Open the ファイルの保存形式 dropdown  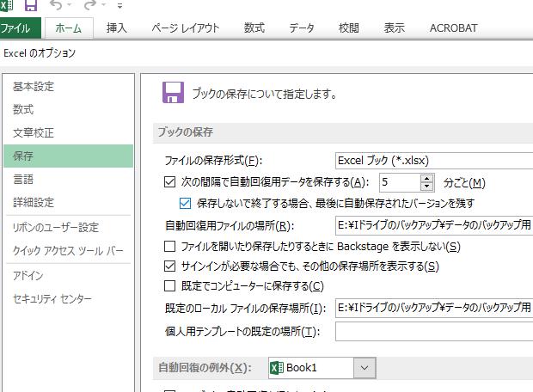(433, 160)
